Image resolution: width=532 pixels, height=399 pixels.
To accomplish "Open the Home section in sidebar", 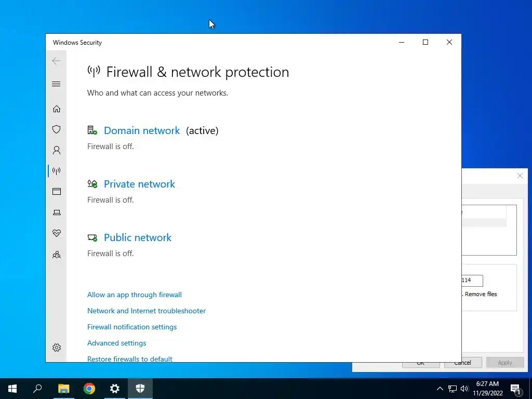I will pos(56,109).
